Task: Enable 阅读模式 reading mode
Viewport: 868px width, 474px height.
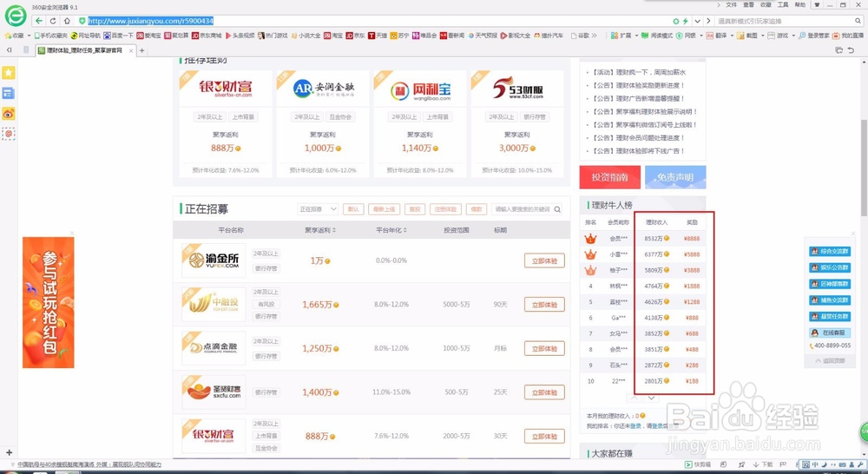Action: click(x=657, y=36)
